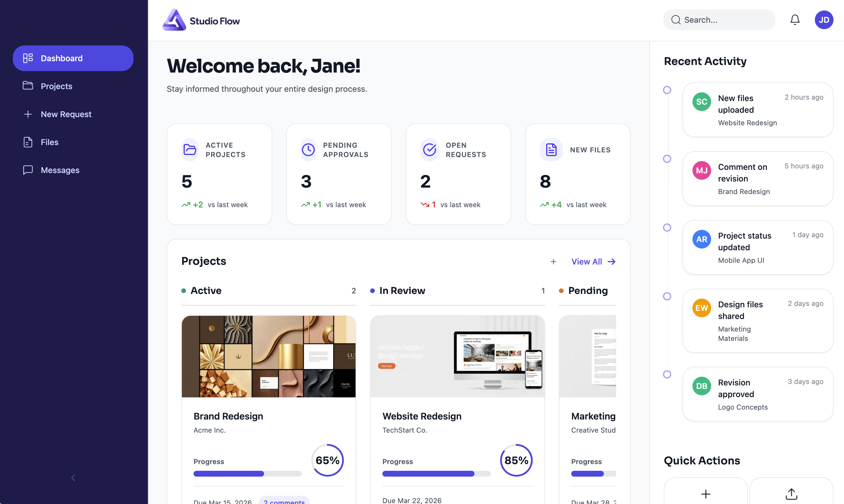Click the +2 trend arrow in Active Projects

tap(186, 205)
